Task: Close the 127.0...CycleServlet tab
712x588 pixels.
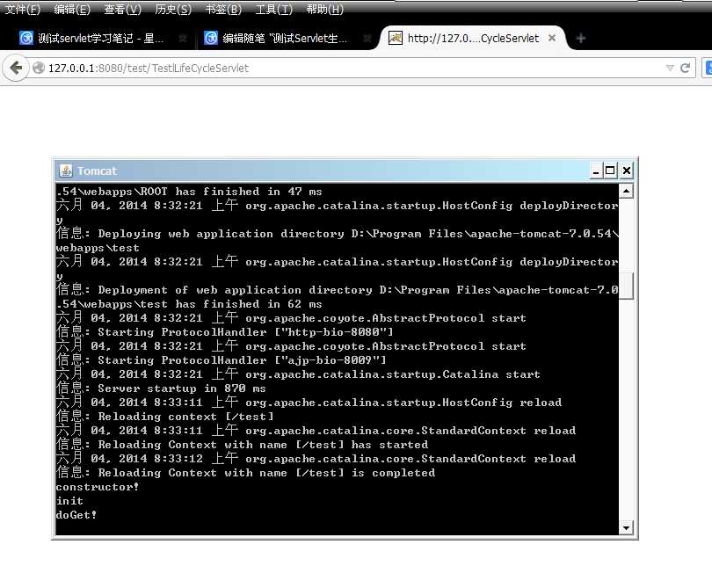Action: pyautogui.click(x=552, y=38)
